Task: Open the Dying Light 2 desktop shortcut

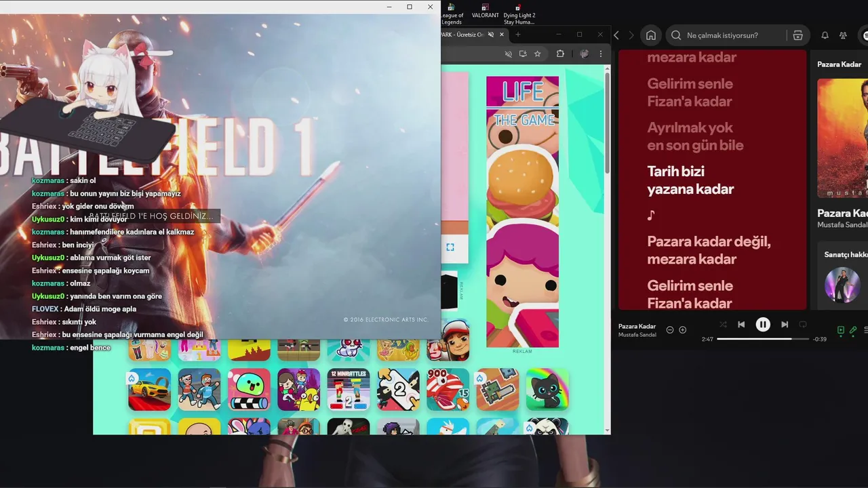Action: 519,14
